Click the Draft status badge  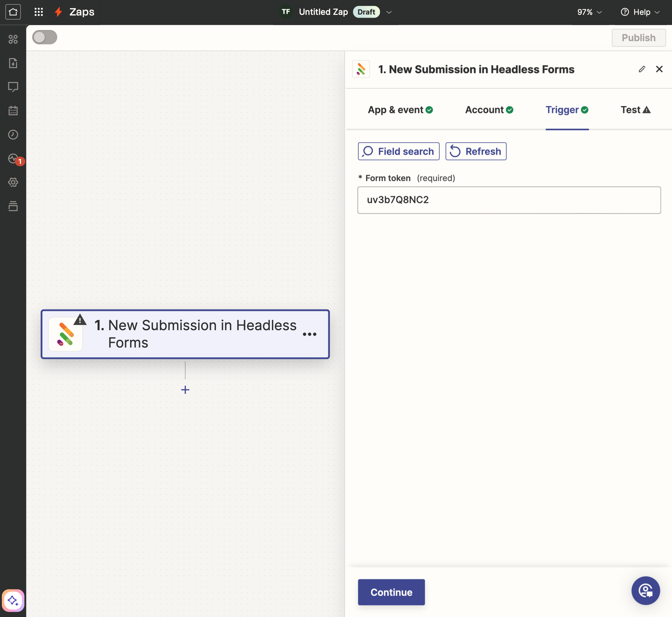(366, 12)
